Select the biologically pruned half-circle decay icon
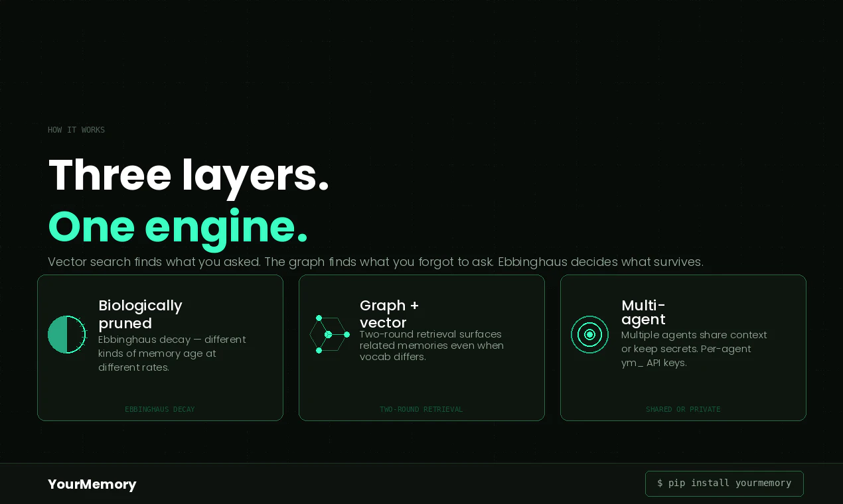 [x=66, y=334]
